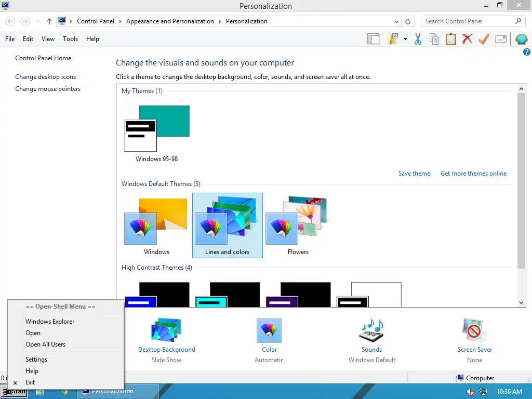Toggle the navigation pane toolbar icon
532x399 pixels.
pos(373,39)
